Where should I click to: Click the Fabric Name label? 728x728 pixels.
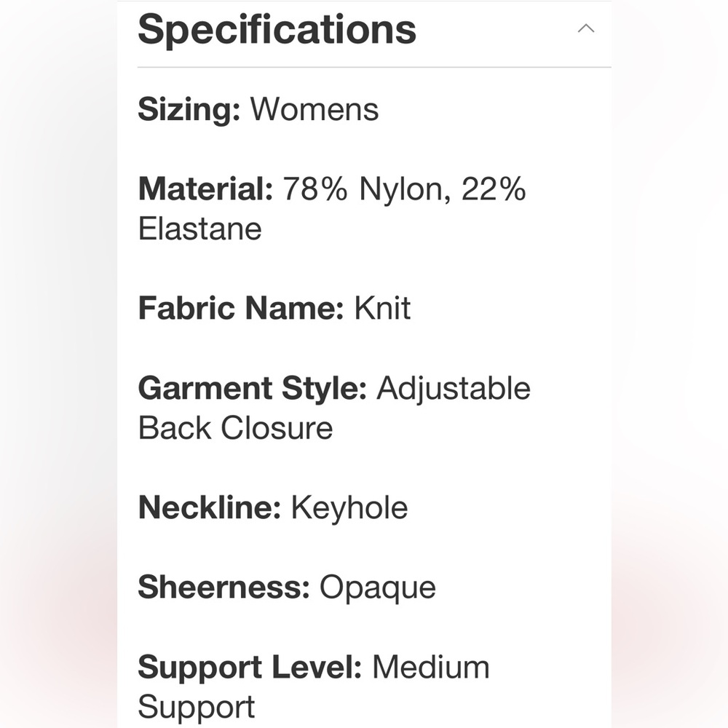pyautogui.click(x=241, y=308)
